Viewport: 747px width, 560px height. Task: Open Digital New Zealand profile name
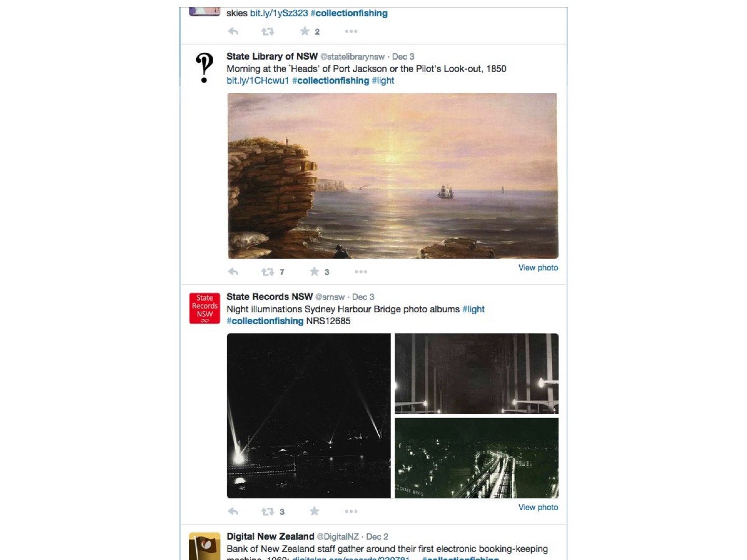pos(270,537)
